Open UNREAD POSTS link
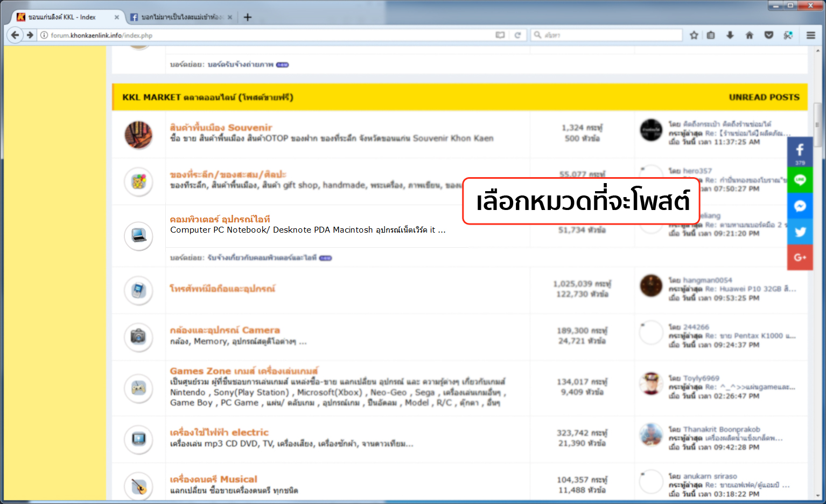Screen dimensions: 826x504 [x=764, y=97]
